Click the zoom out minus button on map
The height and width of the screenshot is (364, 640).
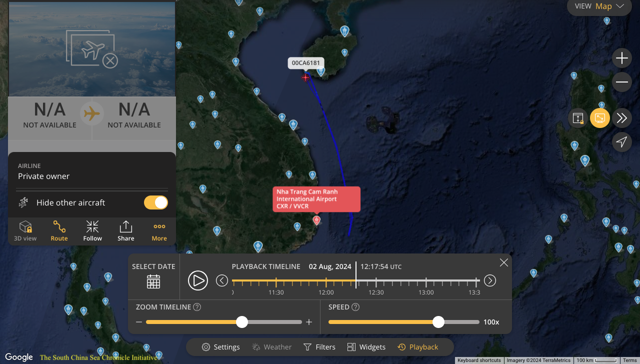621,82
